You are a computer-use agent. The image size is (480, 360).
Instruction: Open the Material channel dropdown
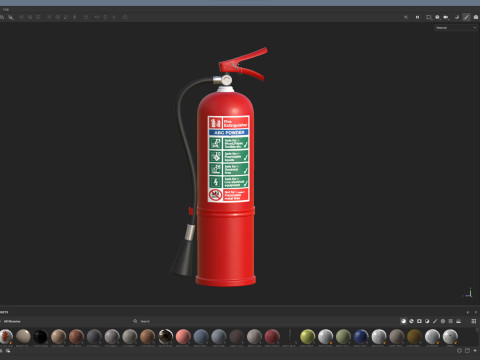pos(456,28)
